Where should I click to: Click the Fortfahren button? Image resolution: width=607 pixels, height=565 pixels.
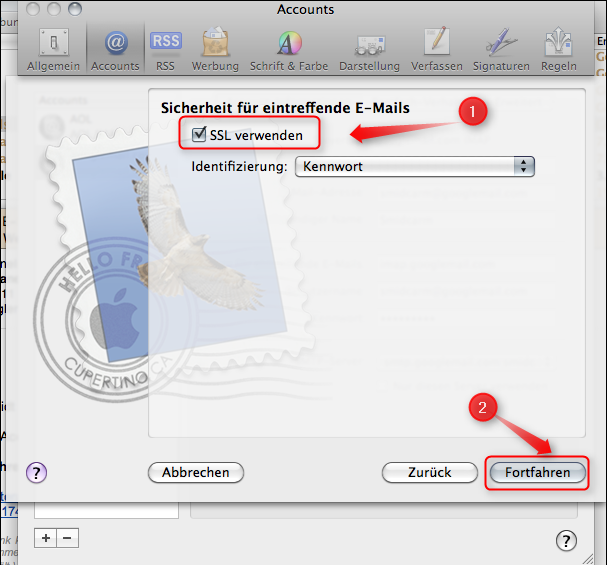point(538,473)
